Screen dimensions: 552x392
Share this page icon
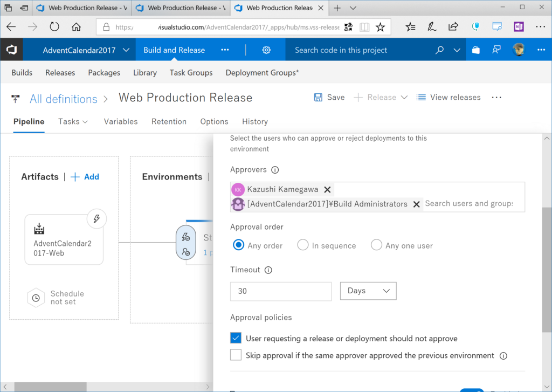453,27
